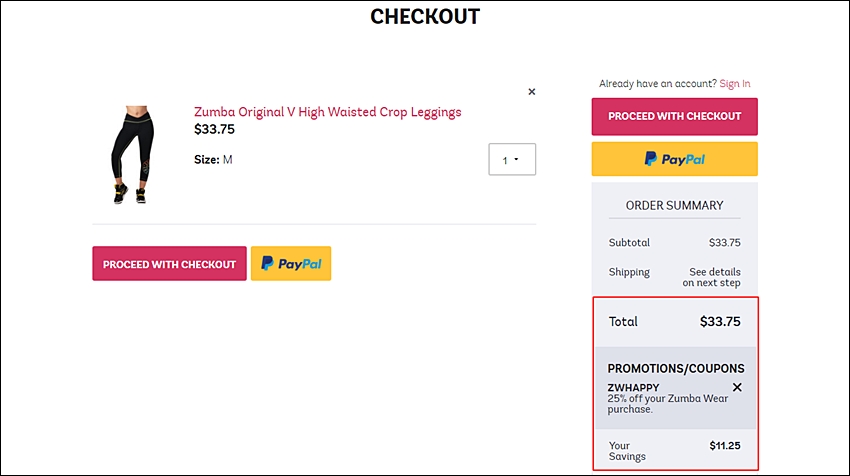Click the Size: M label

pos(213,159)
